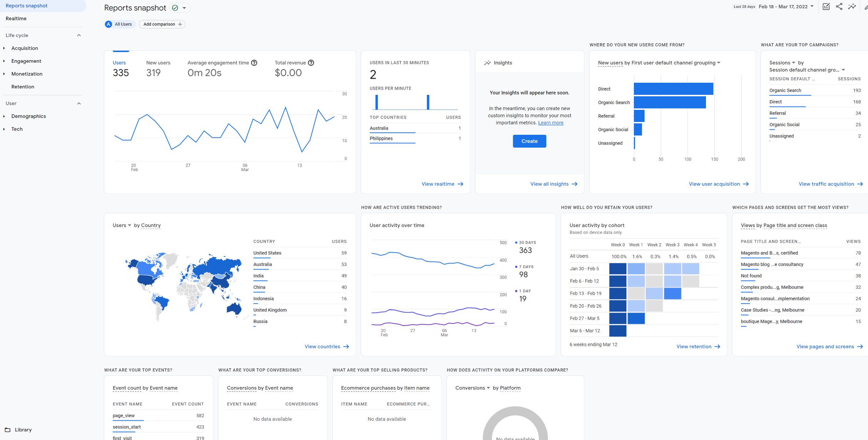Click the Insights card sparkle icon
Screen dimensions: 868x440
point(487,63)
